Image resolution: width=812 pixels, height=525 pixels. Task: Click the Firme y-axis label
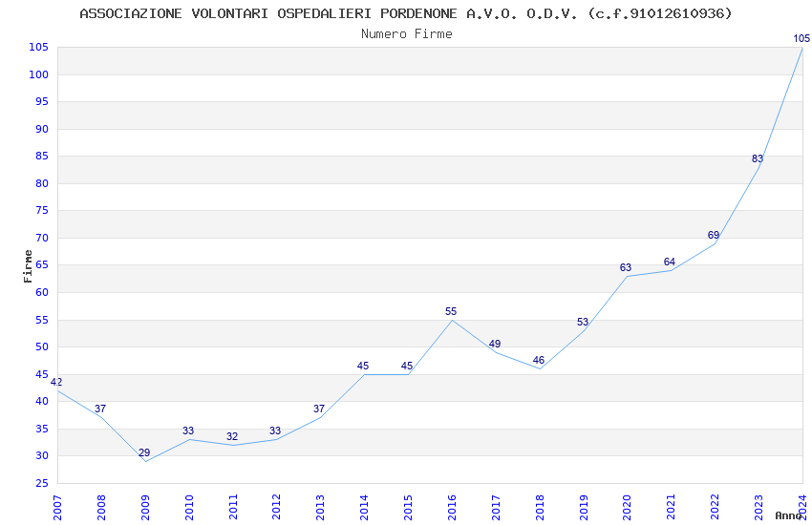tap(28, 266)
